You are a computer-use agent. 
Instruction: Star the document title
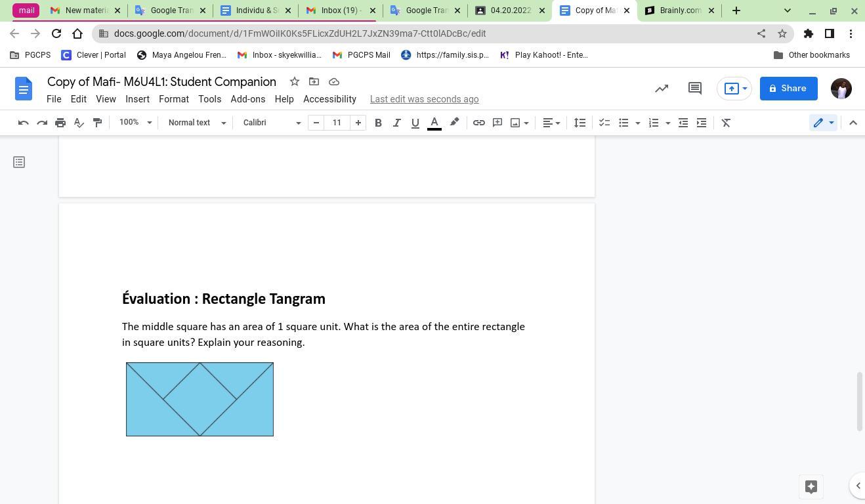point(295,81)
